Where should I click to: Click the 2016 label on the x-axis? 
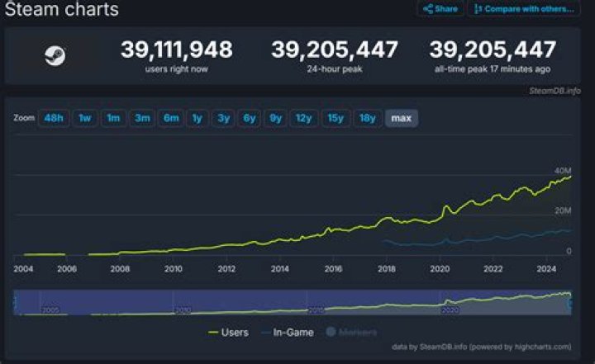pyautogui.click(x=333, y=269)
